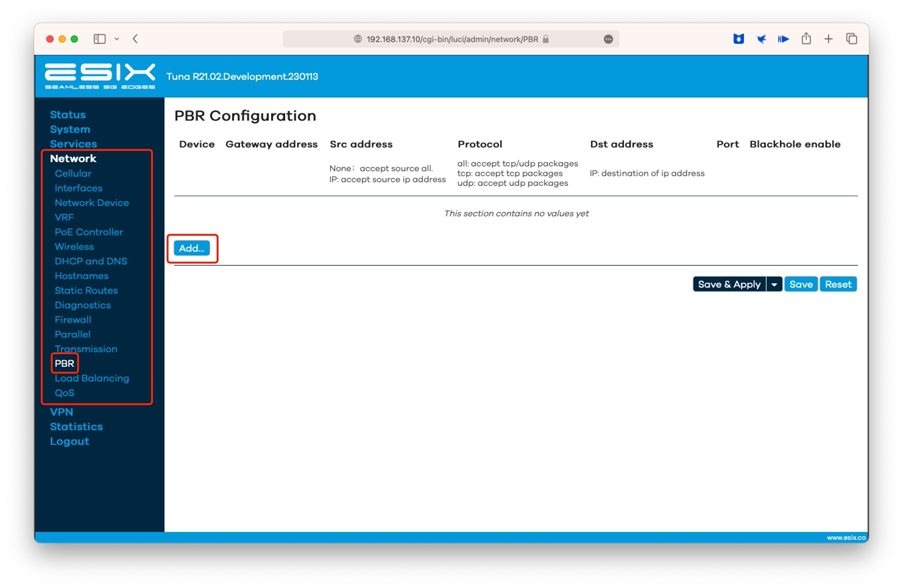Open the Static Routes page
This screenshot has width=903, height=588.
coord(87,291)
